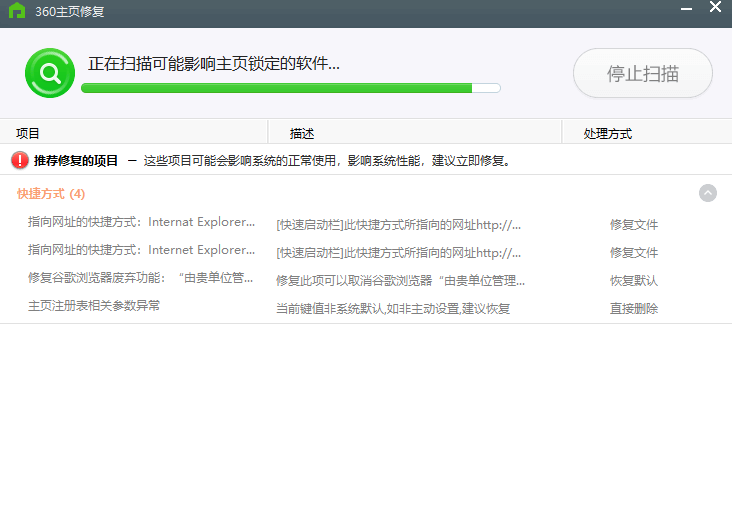The width and height of the screenshot is (732, 509).
Task: Minimize the 360主页修复 window
Action: click(x=686, y=8)
